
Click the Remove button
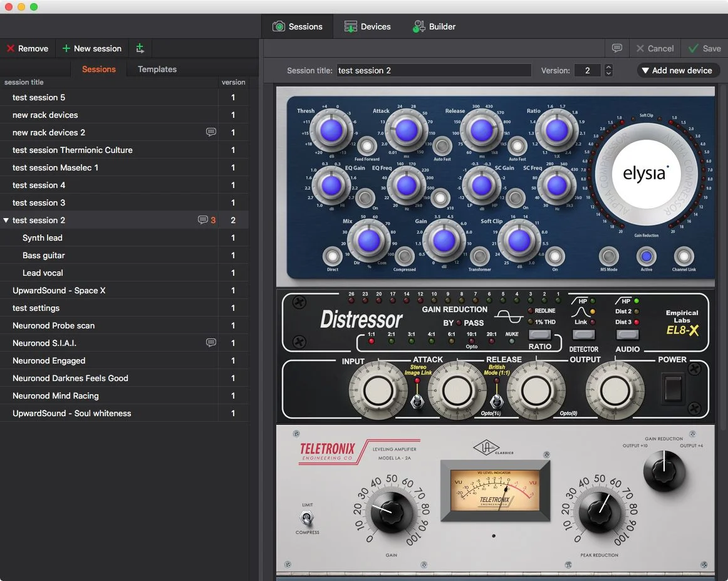tap(28, 48)
